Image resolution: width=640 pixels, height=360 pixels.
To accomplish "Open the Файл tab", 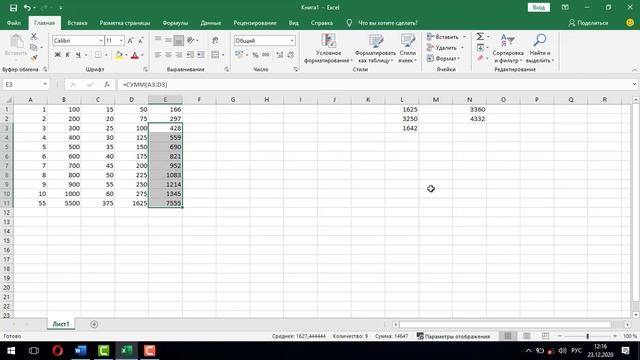I will [13, 23].
